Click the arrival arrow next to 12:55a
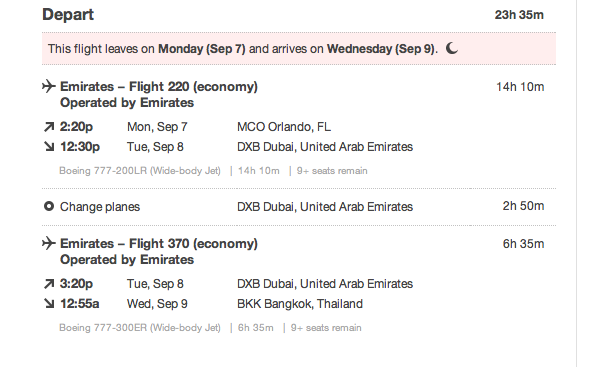This screenshot has width=596, height=367. click(x=49, y=303)
